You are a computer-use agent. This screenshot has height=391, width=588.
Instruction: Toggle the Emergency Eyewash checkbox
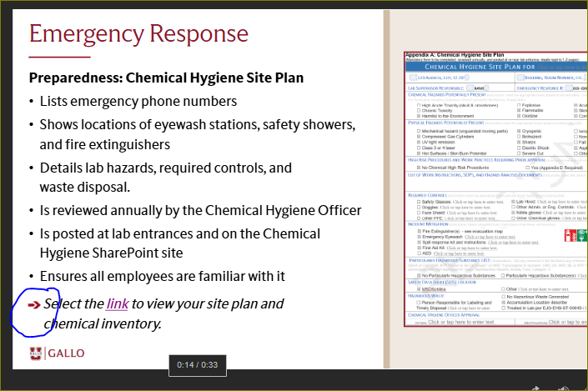(419, 237)
